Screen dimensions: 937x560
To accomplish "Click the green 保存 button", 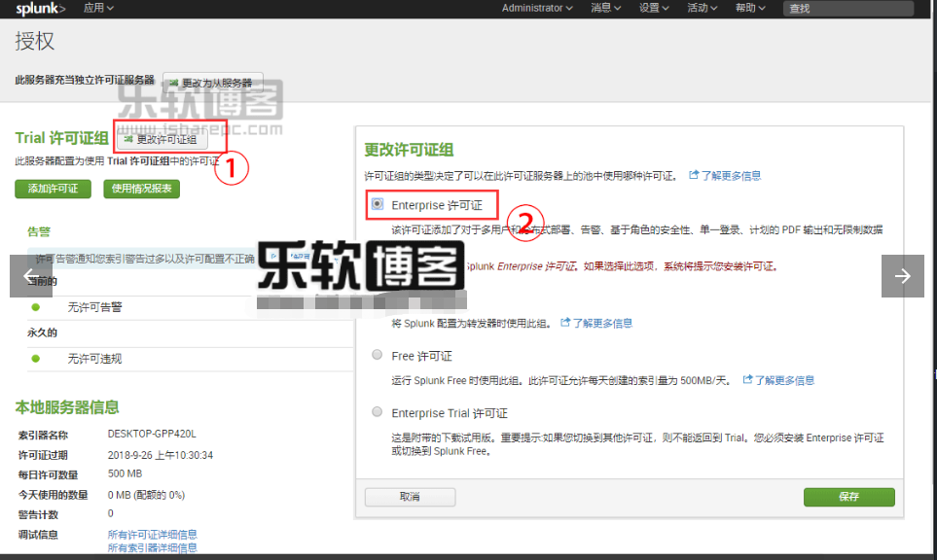I will (x=849, y=497).
